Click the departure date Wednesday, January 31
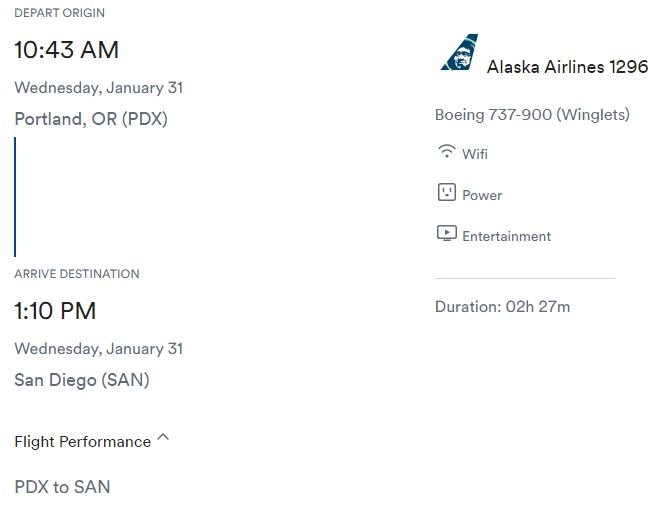Image resolution: width=664 pixels, height=506 pixels. click(x=99, y=88)
